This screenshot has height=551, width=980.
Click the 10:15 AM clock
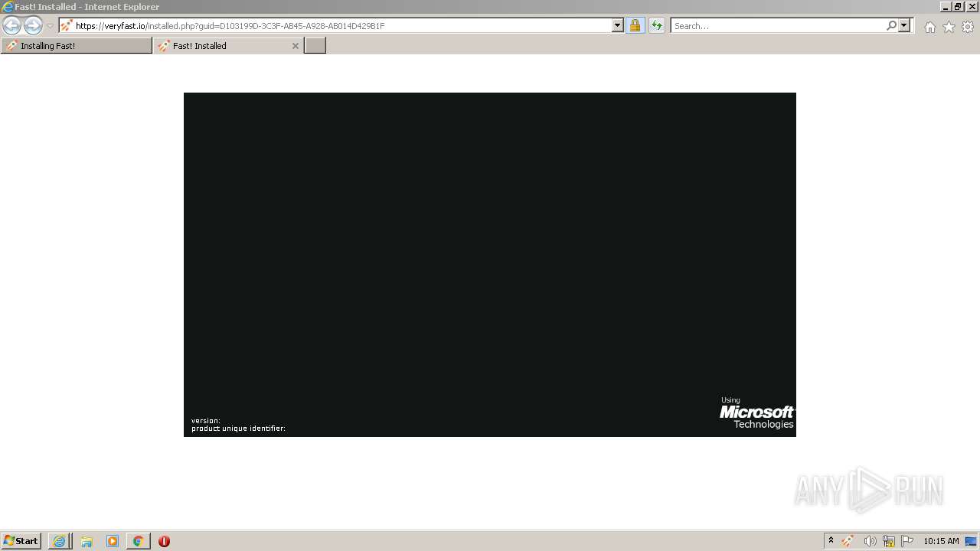pyautogui.click(x=941, y=541)
